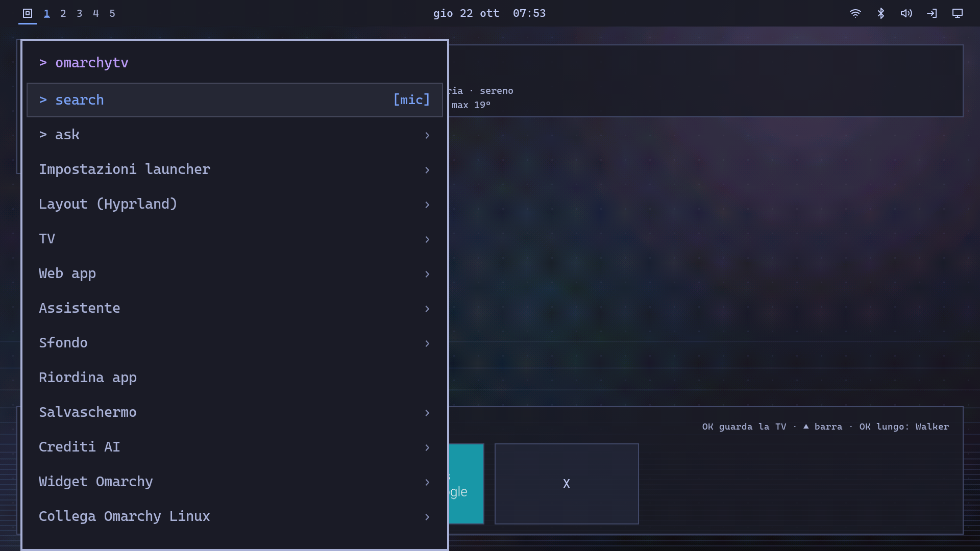Click the volume speaker icon
Screen dimensions: 980x551
pos(906,13)
